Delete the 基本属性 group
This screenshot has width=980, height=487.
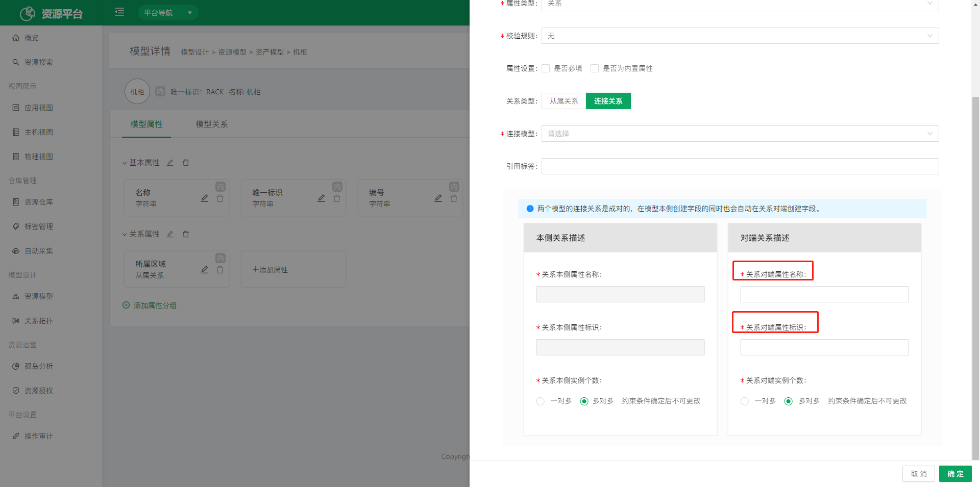click(186, 163)
